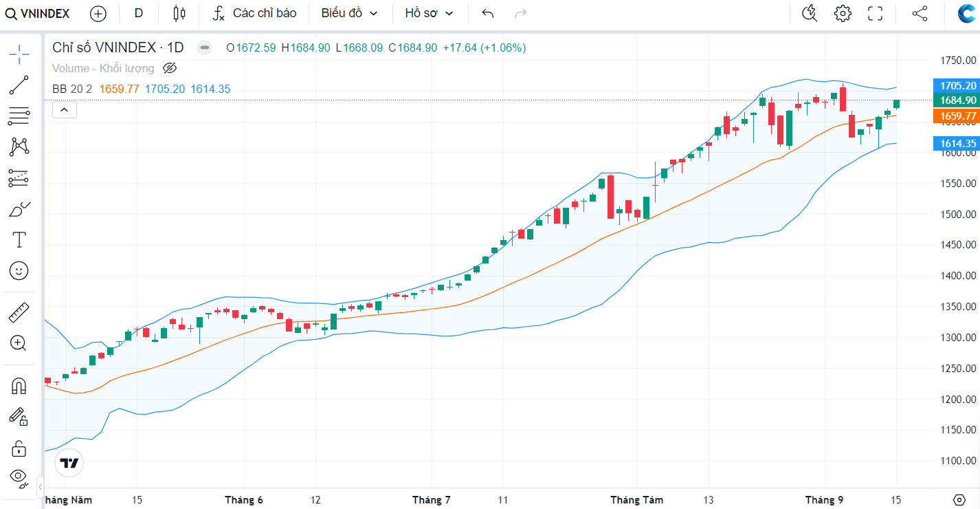
Task: Toggle magnet mode
Action: pyautogui.click(x=19, y=386)
